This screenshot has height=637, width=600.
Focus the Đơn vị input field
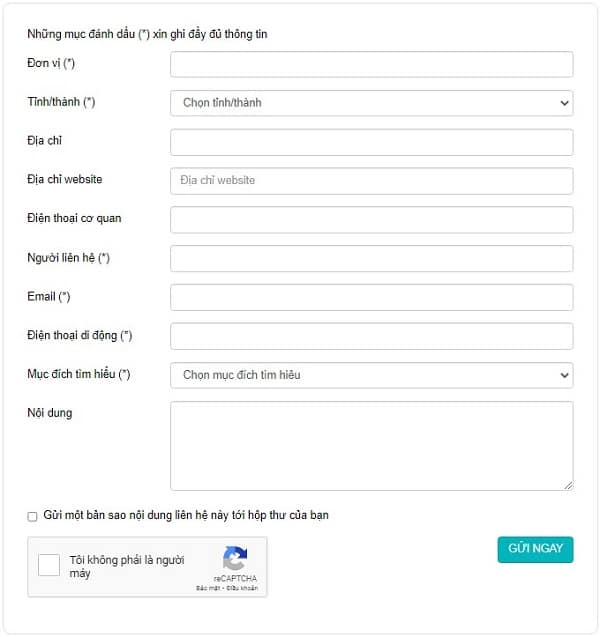(x=372, y=64)
